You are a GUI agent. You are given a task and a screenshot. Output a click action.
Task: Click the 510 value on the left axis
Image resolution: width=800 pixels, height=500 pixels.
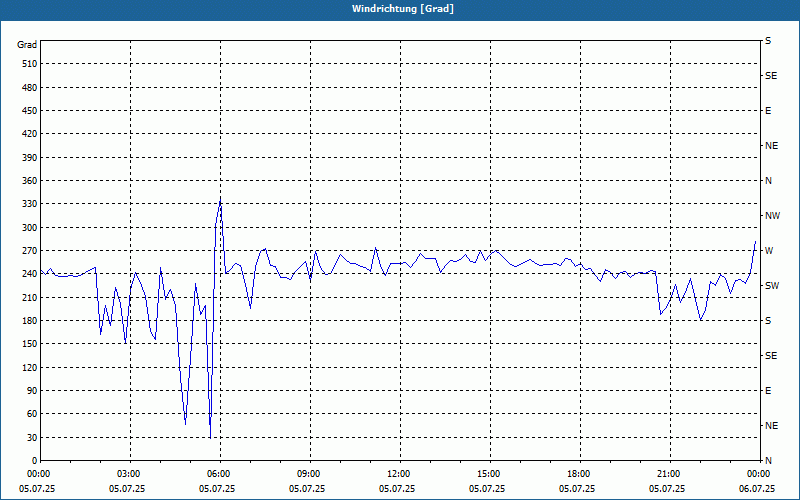tap(30, 64)
